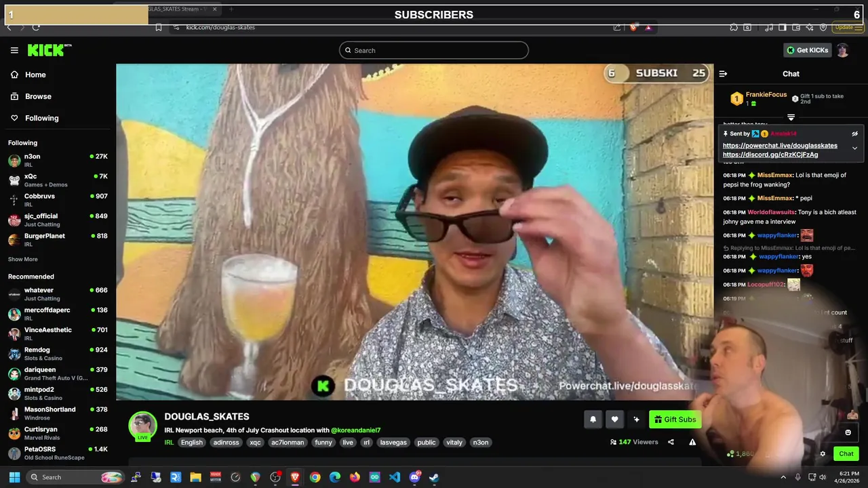Open Brave Wallet icon
This screenshot has height=488, width=868.
[x=795, y=27]
